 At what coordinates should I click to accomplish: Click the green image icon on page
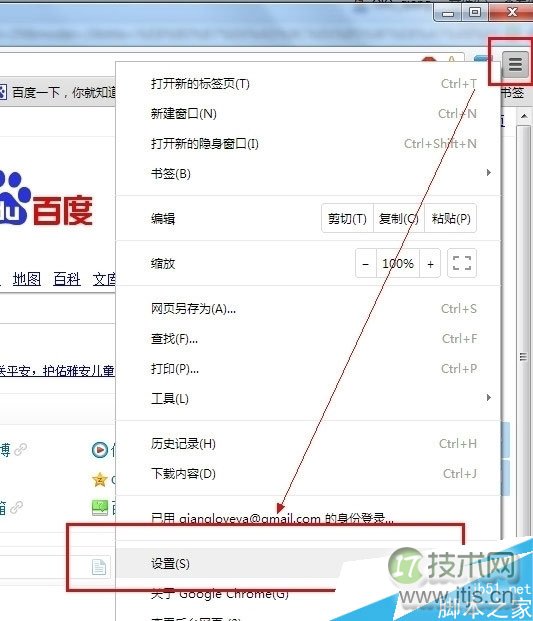(100, 508)
